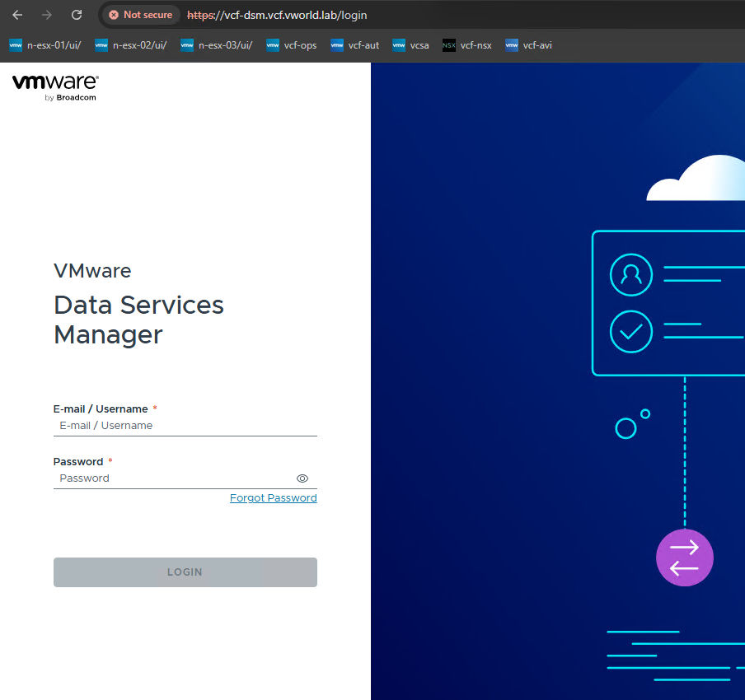Viewport: 745px width, 700px height.
Task: Click the browser back arrow
Action: pyautogui.click(x=17, y=15)
